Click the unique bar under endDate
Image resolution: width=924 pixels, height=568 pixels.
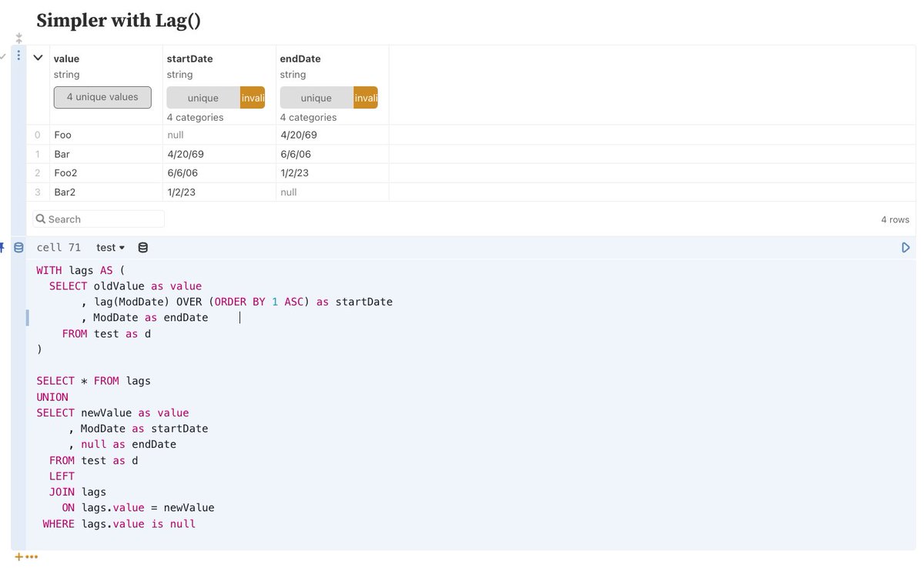tap(316, 98)
